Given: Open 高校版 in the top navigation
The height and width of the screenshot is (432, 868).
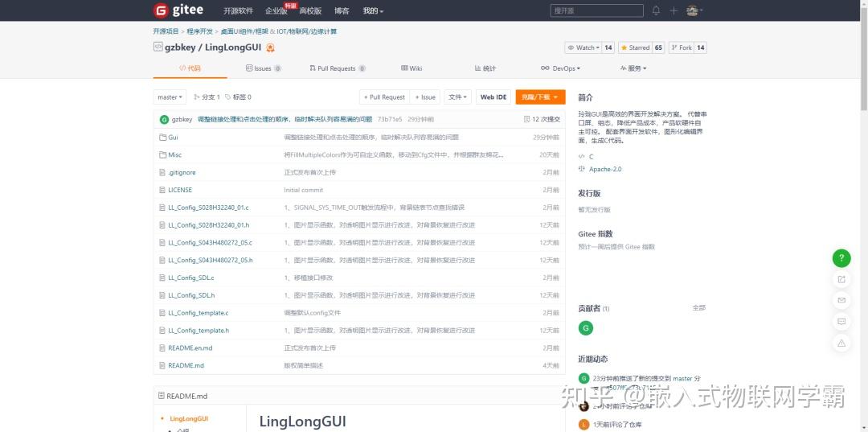Looking at the screenshot, I should click(310, 10).
